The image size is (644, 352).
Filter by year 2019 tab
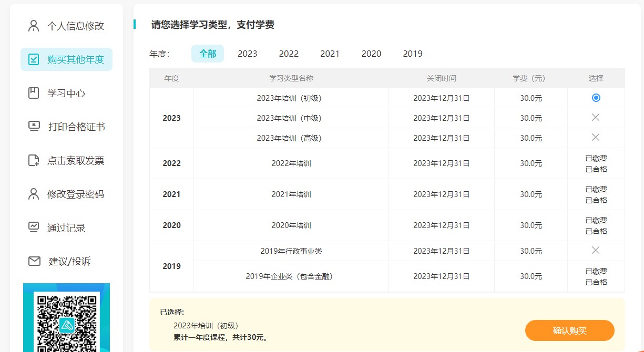coord(413,54)
